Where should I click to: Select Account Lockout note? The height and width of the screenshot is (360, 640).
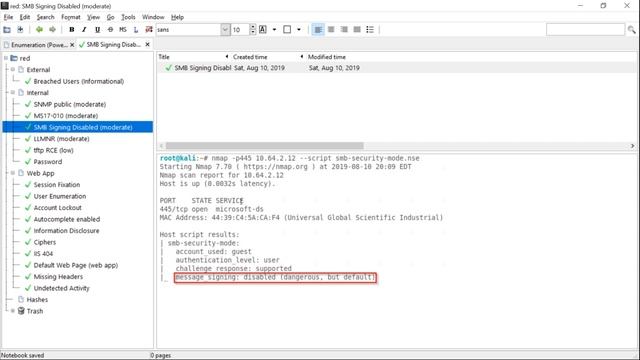58,208
